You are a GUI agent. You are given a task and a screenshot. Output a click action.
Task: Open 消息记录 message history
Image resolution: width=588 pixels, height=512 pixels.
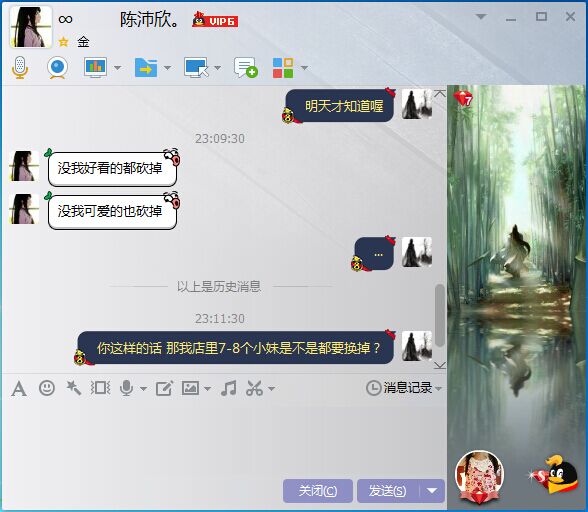click(404, 388)
